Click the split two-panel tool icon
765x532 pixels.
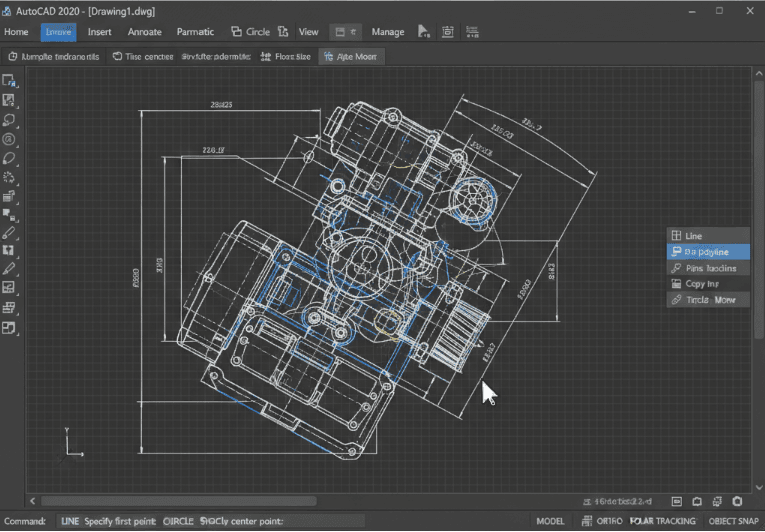pos(9,250)
